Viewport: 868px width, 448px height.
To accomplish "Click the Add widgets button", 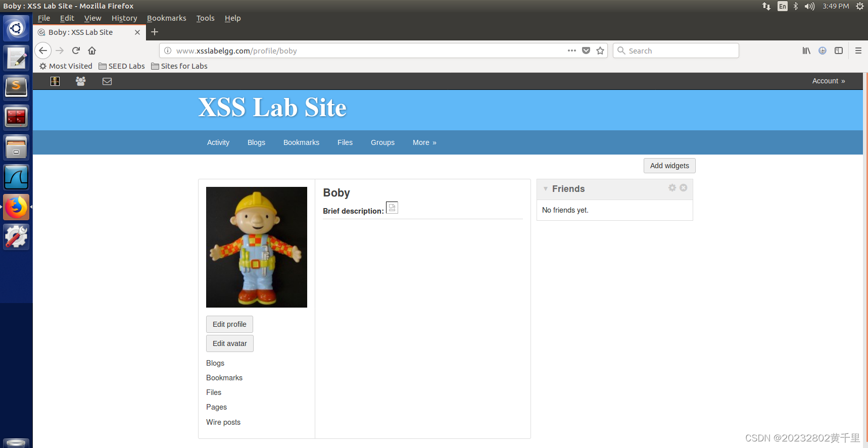I will coord(669,166).
